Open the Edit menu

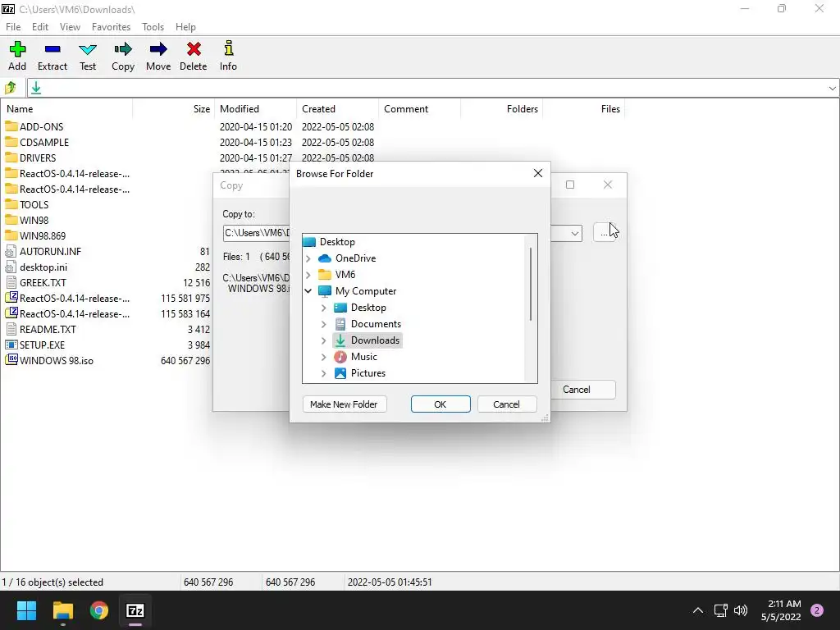[40, 27]
